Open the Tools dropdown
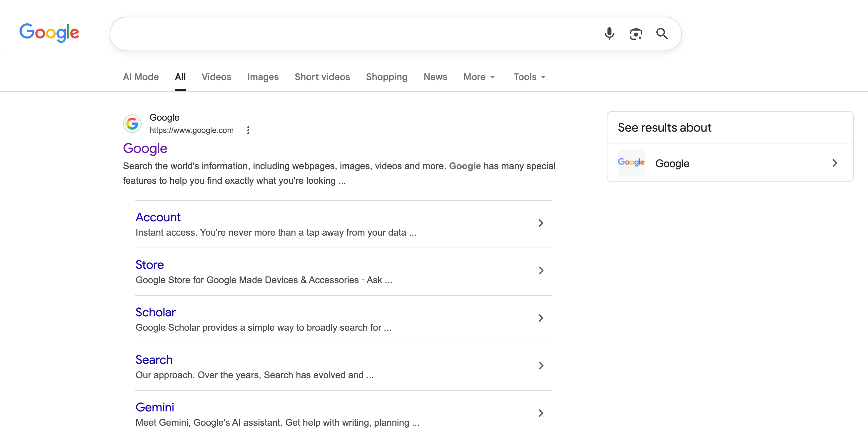The height and width of the screenshot is (436, 868). coord(529,77)
